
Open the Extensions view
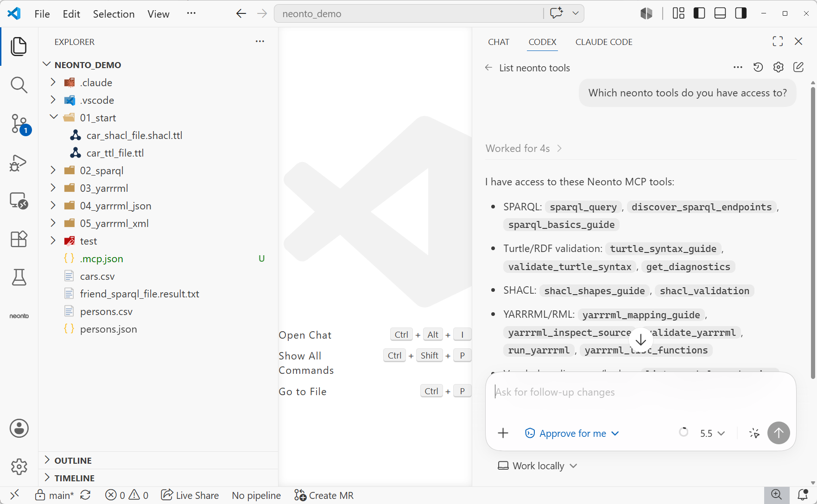pyautogui.click(x=19, y=239)
